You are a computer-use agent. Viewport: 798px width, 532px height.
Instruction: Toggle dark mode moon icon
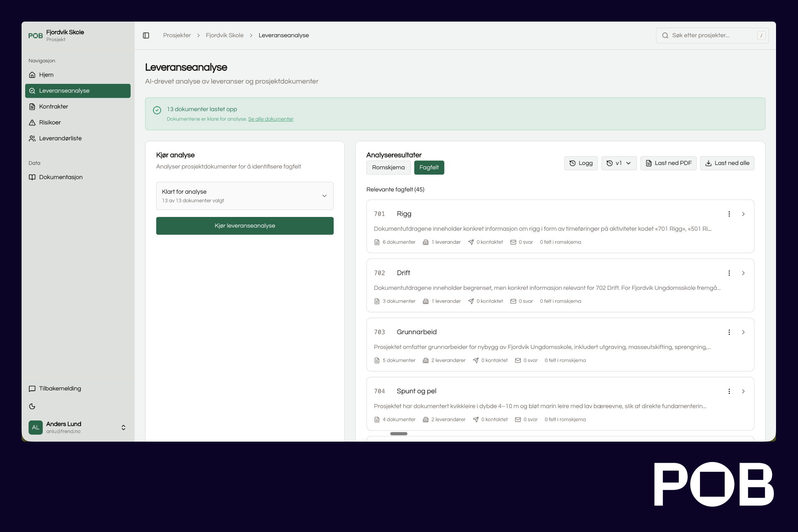[32, 406]
